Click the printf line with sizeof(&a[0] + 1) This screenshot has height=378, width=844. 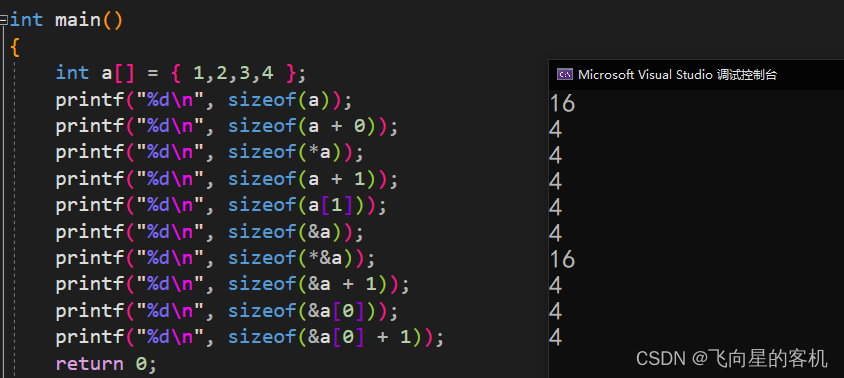pyautogui.click(x=250, y=337)
